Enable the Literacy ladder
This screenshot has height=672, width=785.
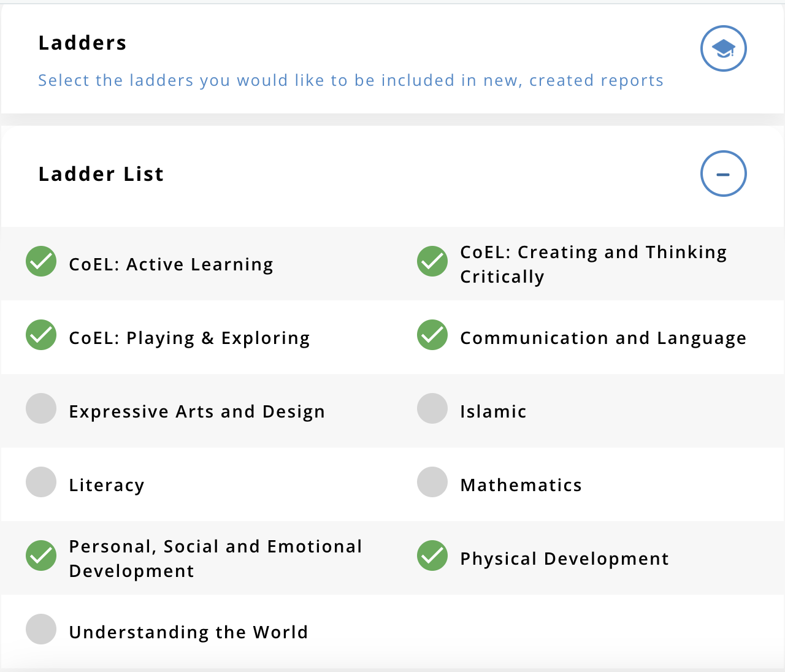pos(41,482)
